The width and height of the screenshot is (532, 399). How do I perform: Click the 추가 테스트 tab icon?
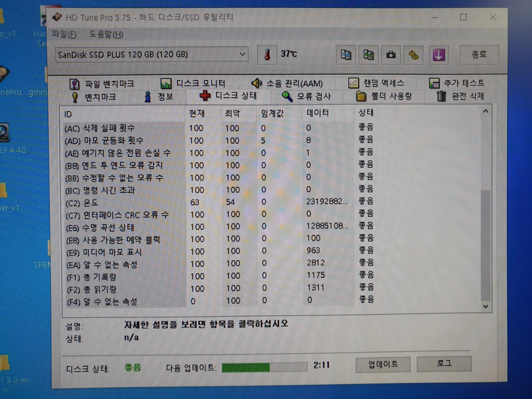tap(434, 83)
